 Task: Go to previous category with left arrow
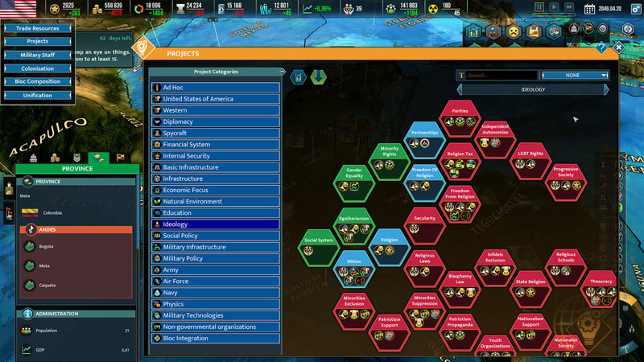460,89
